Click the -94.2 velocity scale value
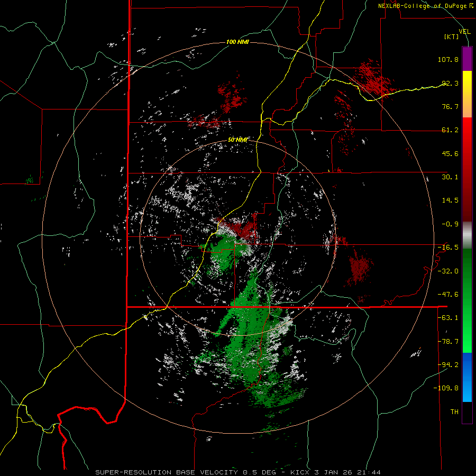 pyautogui.click(x=448, y=365)
